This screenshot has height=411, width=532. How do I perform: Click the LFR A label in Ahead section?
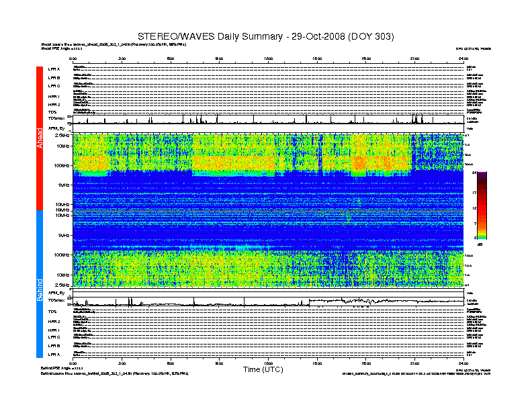click(x=54, y=69)
